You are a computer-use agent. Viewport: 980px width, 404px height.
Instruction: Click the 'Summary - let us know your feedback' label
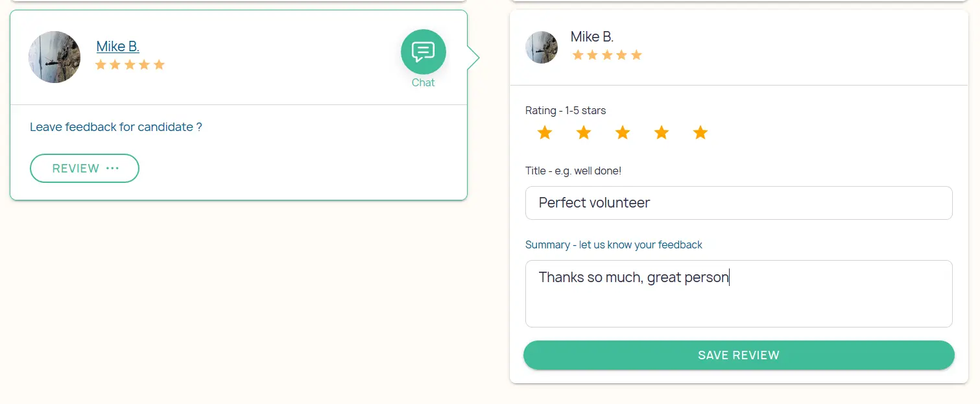(x=614, y=245)
